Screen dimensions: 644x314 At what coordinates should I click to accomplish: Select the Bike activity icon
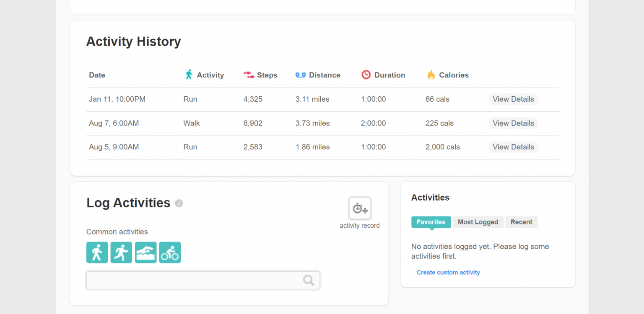(x=170, y=252)
